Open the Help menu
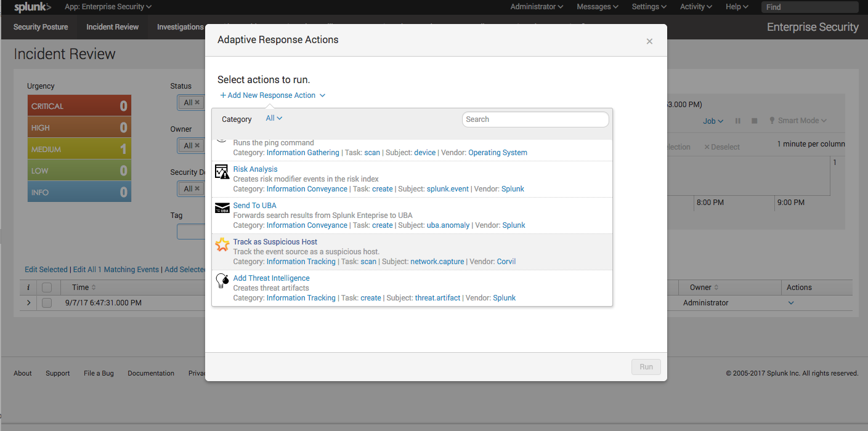868x431 pixels. point(737,7)
